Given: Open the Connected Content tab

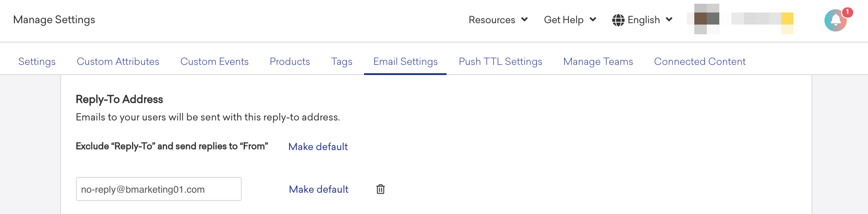Looking at the screenshot, I should pyautogui.click(x=700, y=62).
